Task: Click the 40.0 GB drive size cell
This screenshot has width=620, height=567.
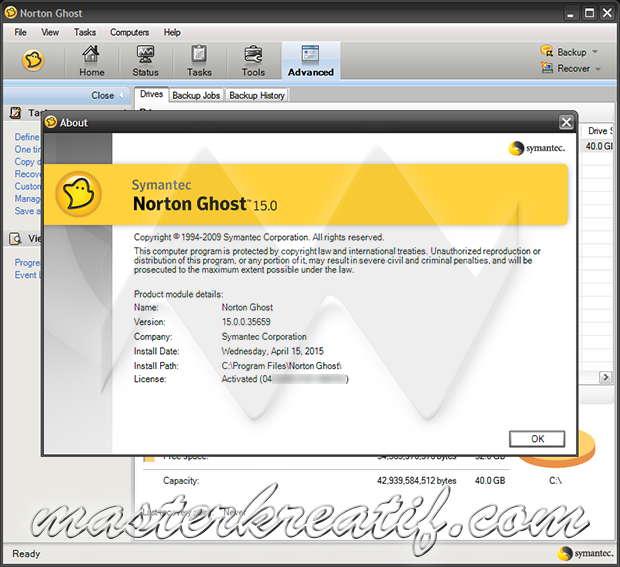Action: click(598, 146)
